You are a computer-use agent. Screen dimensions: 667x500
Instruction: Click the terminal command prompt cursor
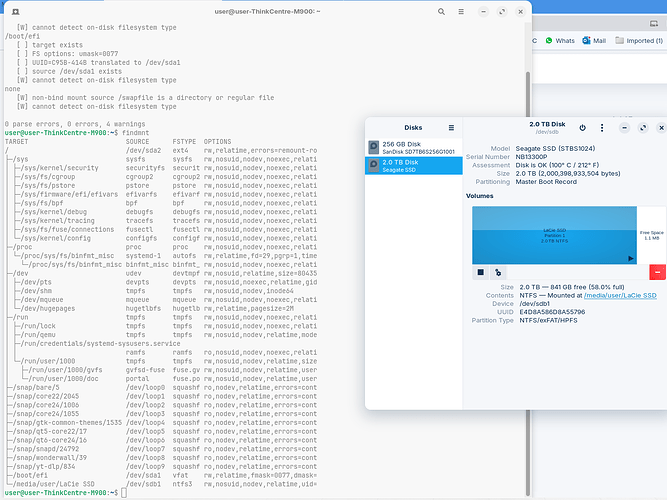[124, 493]
